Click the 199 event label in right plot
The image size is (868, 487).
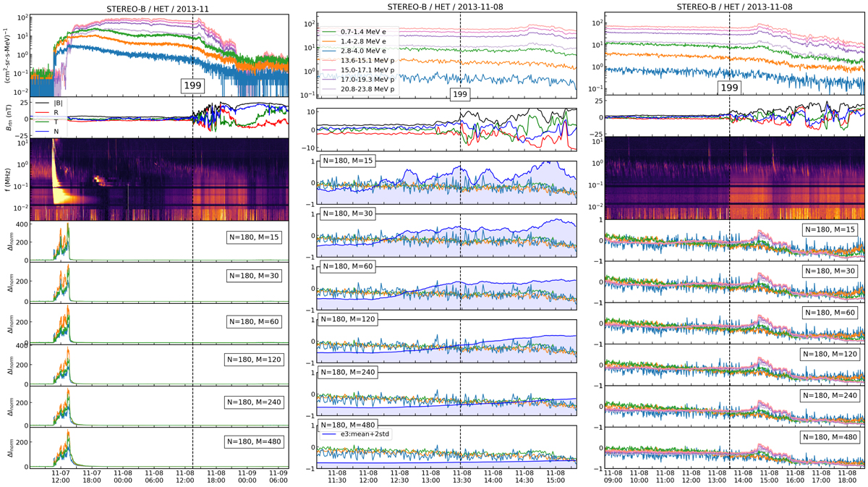click(730, 88)
